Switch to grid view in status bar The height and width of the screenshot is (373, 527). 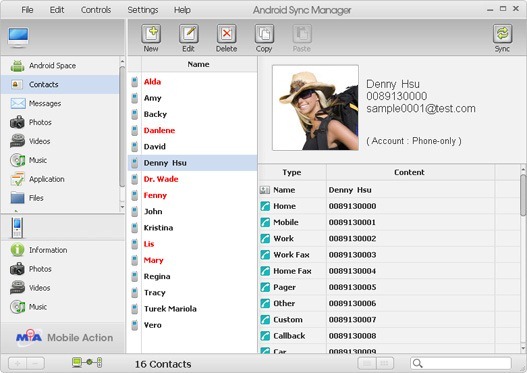[x=385, y=363]
